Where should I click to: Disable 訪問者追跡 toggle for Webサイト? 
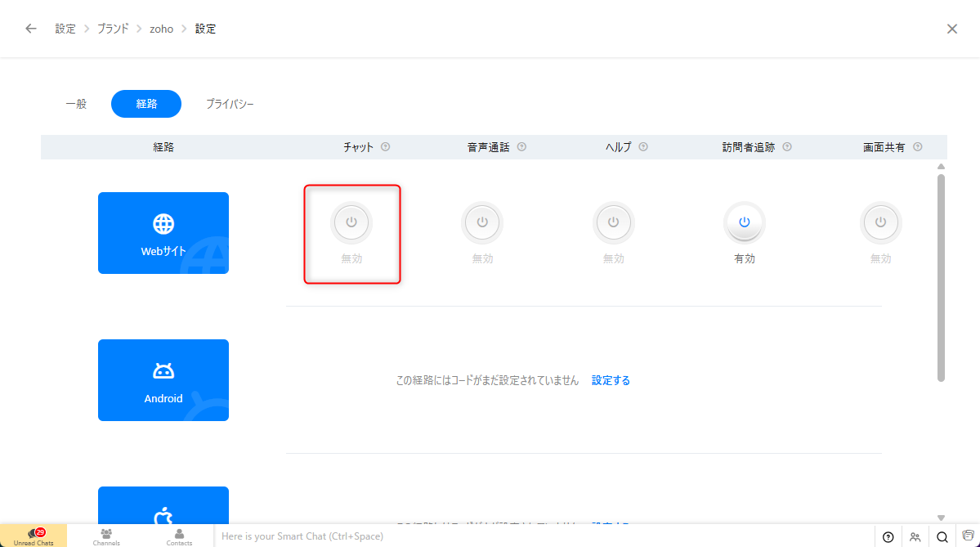744,222
